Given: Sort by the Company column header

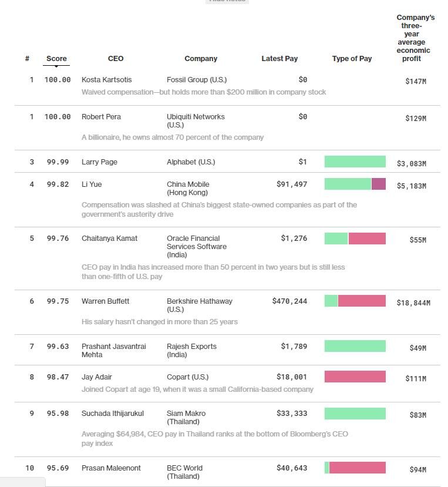Looking at the screenshot, I should (x=201, y=59).
